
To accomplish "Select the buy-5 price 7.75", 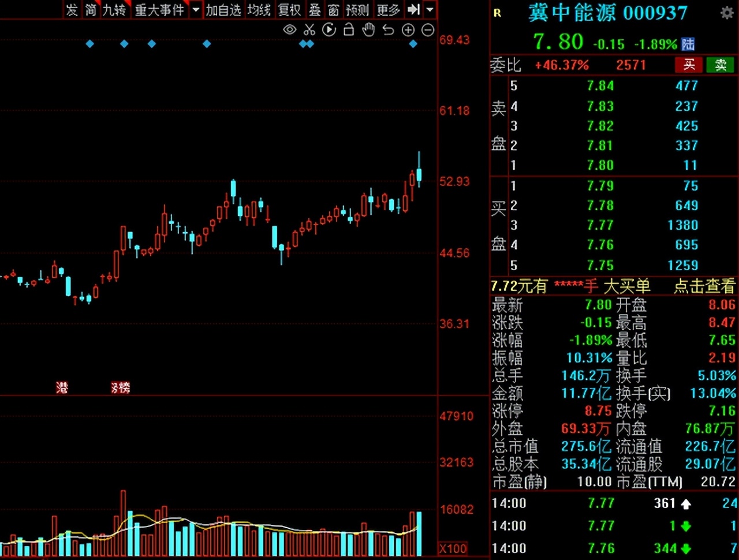I will tap(600, 266).
